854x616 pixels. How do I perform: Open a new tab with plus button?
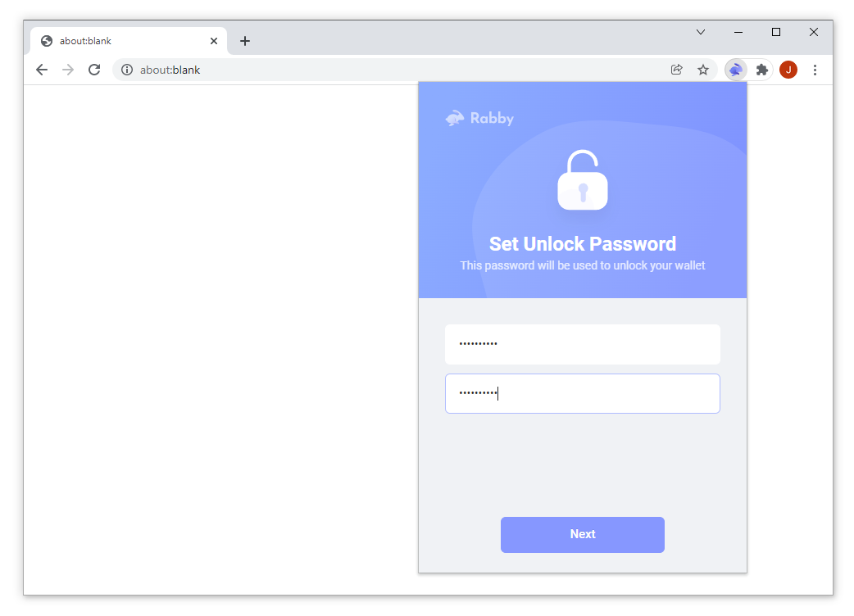(x=245, y=41)
